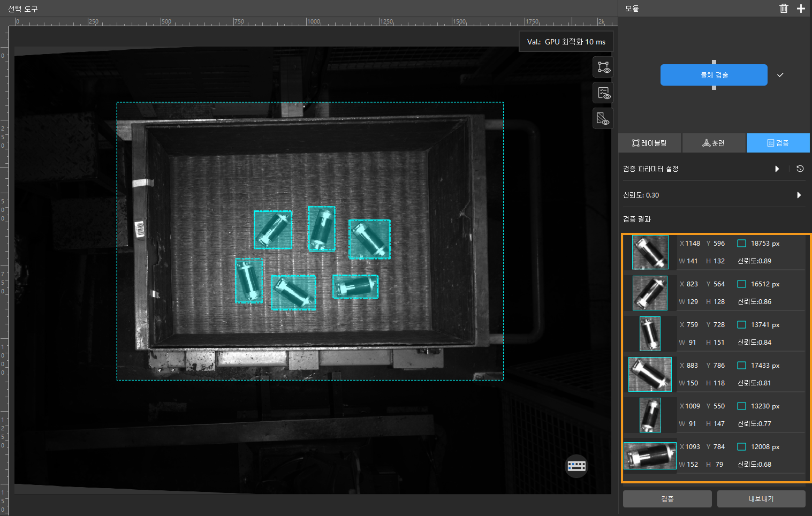Click the checkmark next to 물체 검출

click(780, 75)
